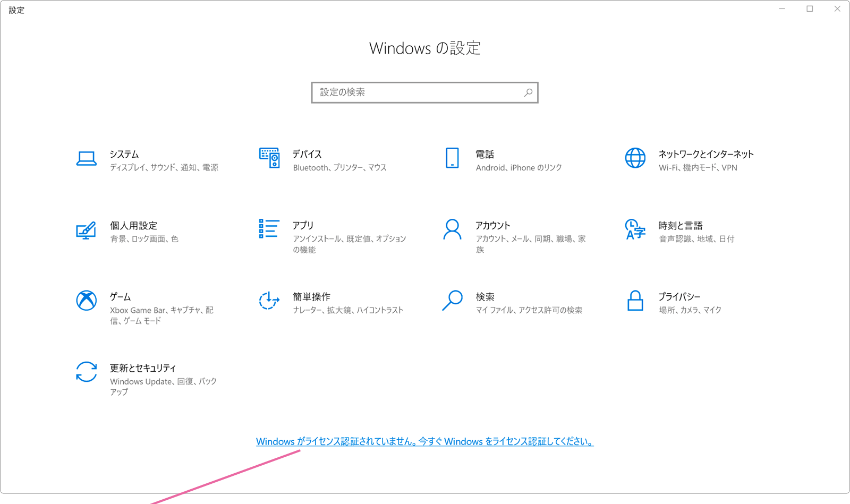This screenshot has width=850, height=504.
Task: Click the Android、iPhone のリンク description
Action: point(519,168)
